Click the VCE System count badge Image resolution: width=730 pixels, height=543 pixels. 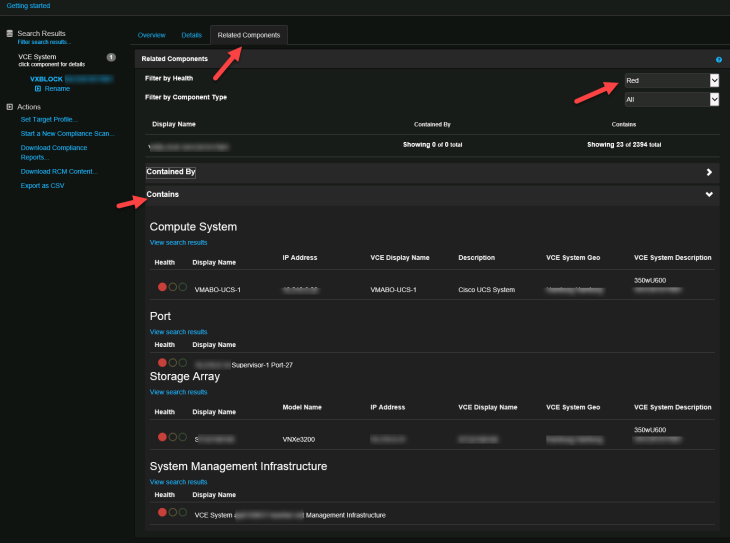click(111, 57)
